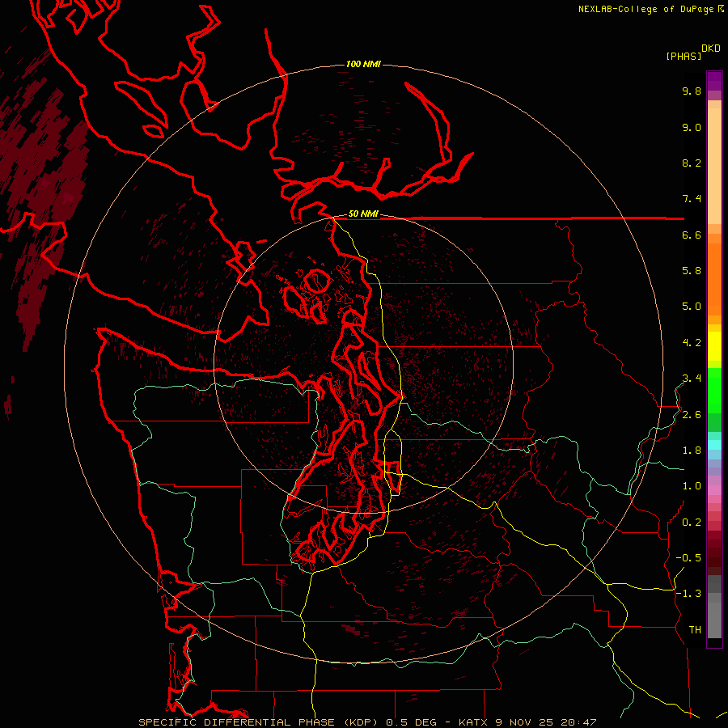Select the DKD label above the color scale
This screenshot has width=728, height=728.
click(711, 49)
